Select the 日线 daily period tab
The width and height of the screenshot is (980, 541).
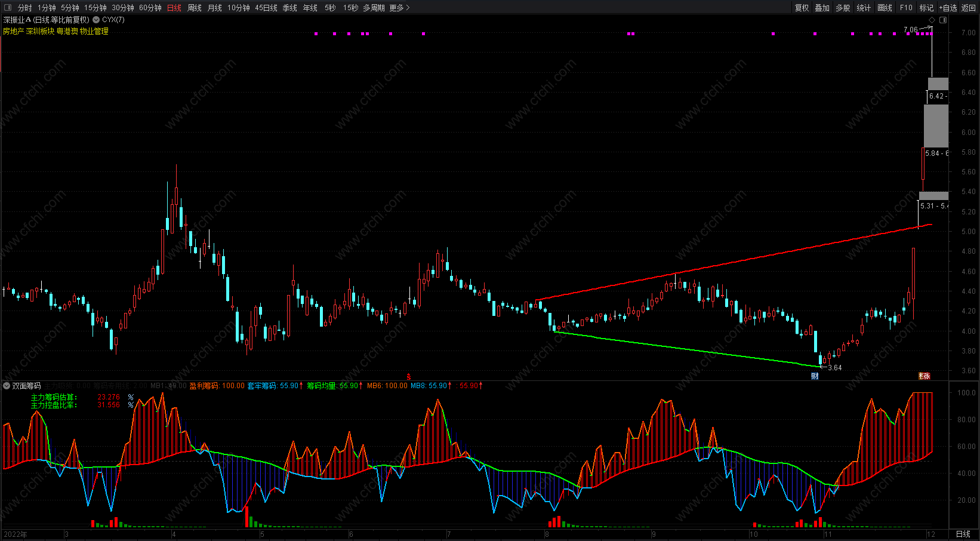[x=174, y=8]
